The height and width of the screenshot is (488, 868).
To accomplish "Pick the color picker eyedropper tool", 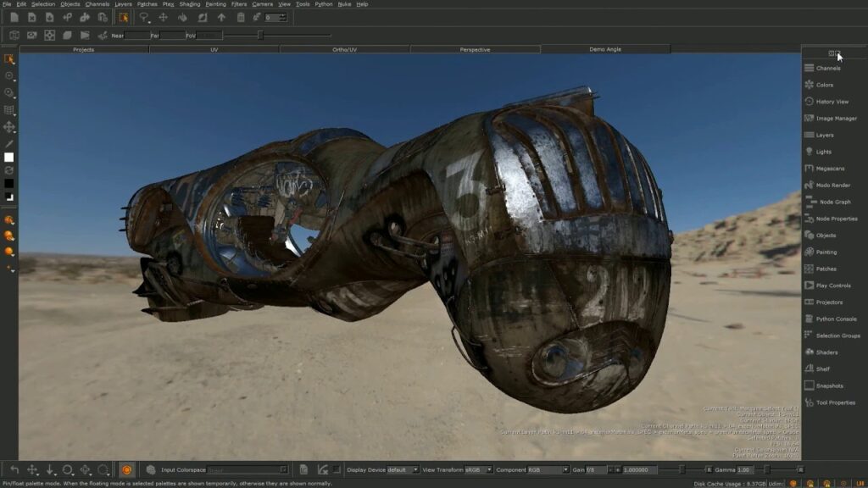I will [8, 143].
